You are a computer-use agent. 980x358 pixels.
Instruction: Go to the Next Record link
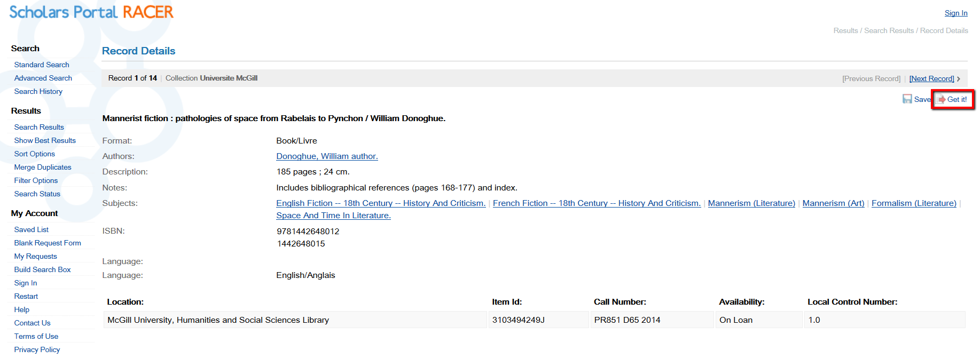pos(932,78)
